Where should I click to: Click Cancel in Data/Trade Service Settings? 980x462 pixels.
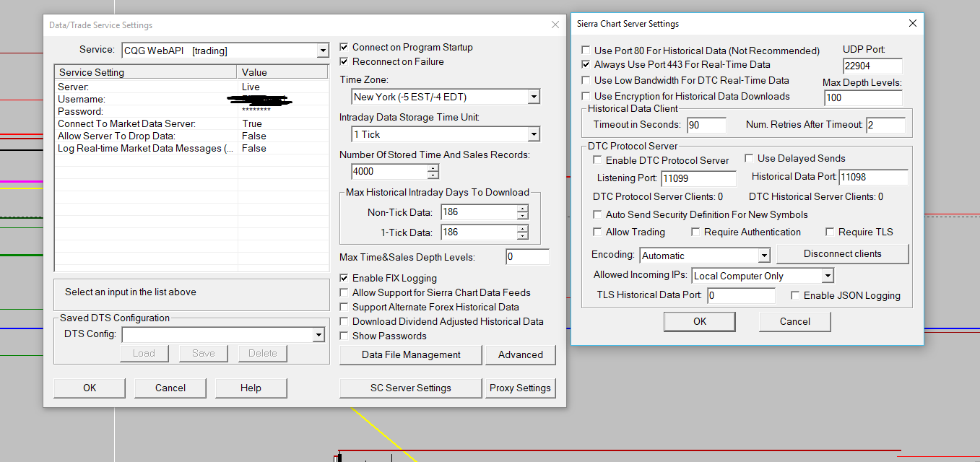tap(170, 388)
